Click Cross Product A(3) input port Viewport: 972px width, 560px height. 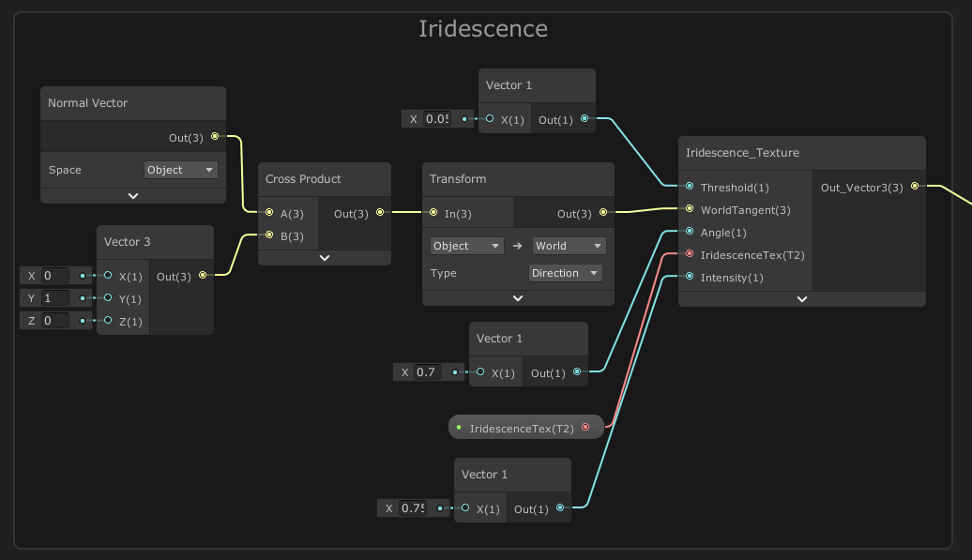[269, 213]
